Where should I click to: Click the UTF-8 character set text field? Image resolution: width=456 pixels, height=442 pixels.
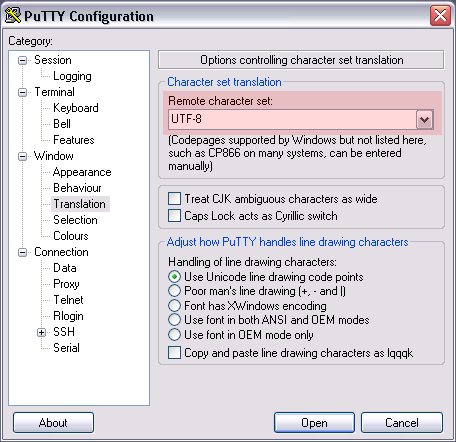pos(292,119)
